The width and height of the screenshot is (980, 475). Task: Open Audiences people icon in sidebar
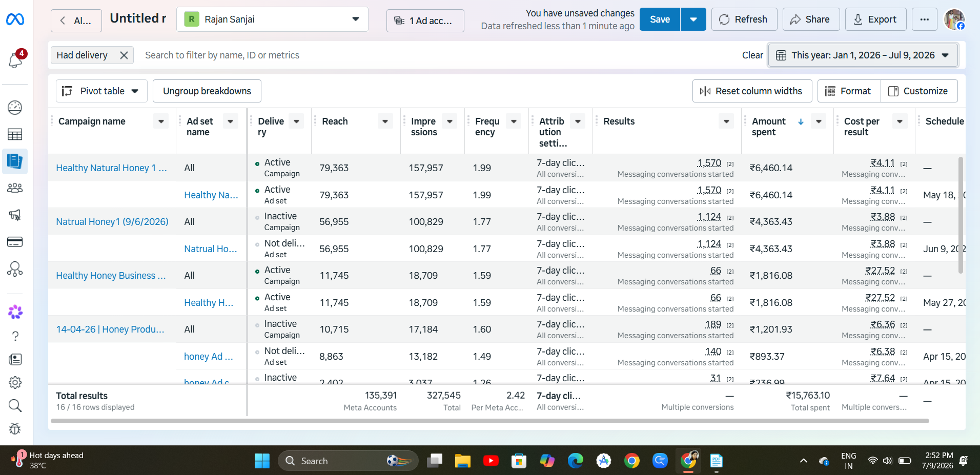coord(15,188)
